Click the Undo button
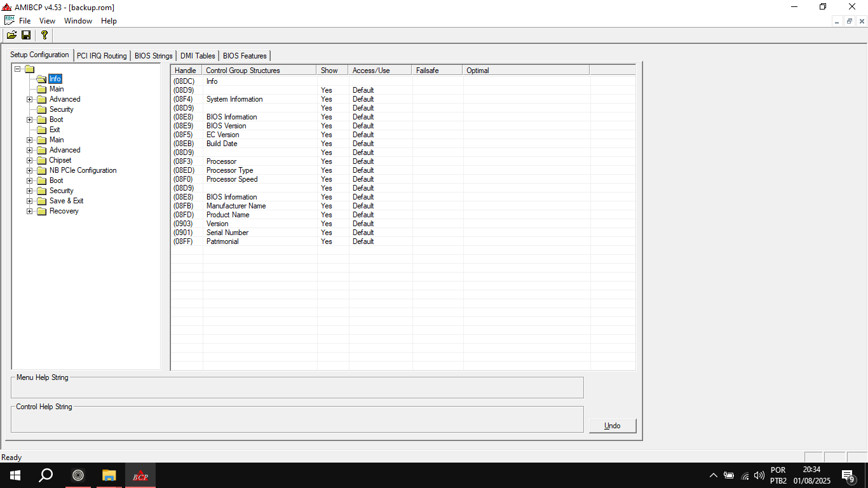Screen dimensions: 868x488 pyautogui.click(x=613, y=426)
